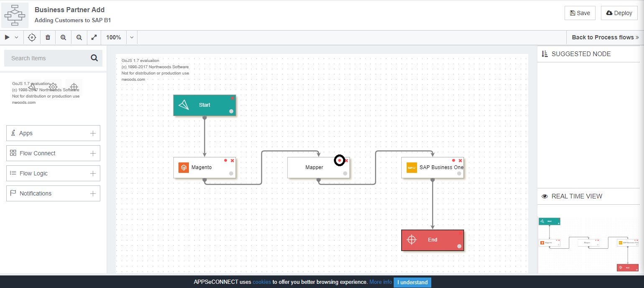Image resolution: width=644 pixels, height=288 pixels.
Task: Click red X on SAP Business One node
Action: (460, 161)
